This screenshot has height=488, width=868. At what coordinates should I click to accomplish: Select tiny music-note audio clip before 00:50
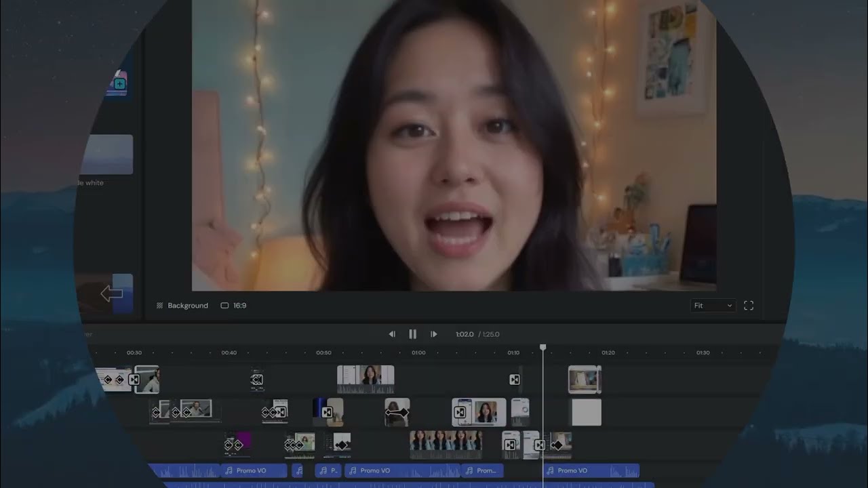[297, 470]
